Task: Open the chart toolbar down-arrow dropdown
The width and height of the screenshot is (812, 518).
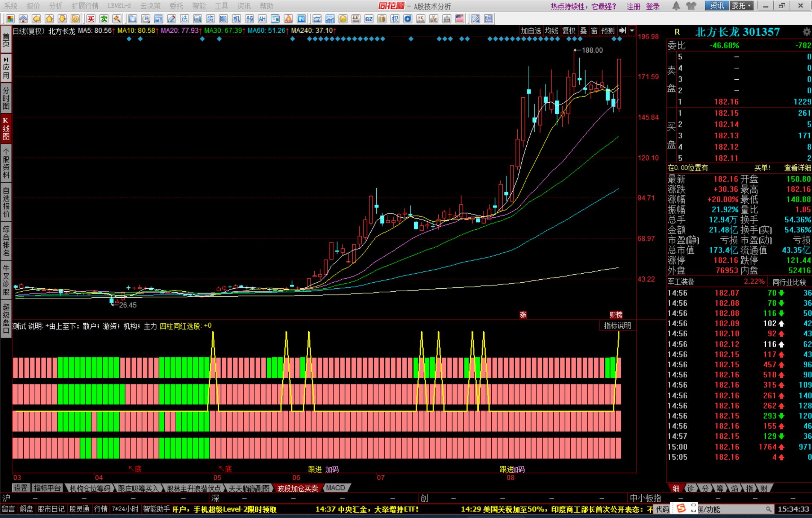Action: point(632,31)
